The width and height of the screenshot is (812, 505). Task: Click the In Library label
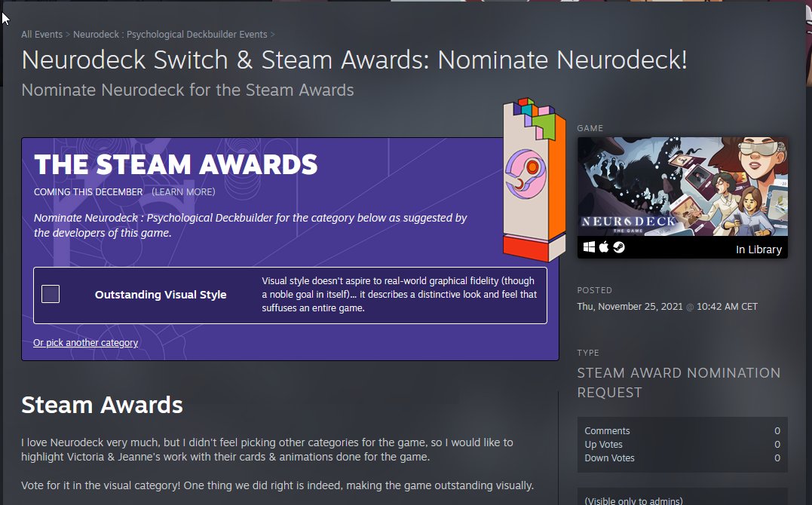coord(758,249)
